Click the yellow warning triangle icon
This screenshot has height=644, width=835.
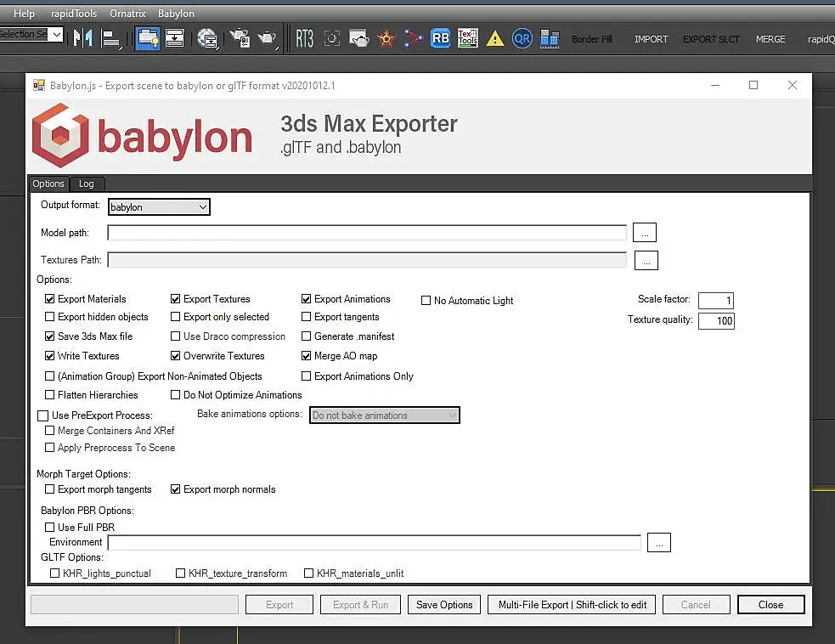(x=494, y=39)
